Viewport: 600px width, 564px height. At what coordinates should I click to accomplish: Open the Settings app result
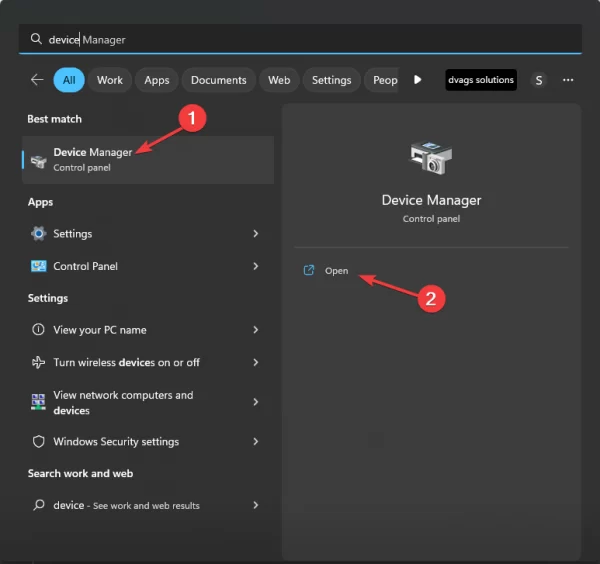click(148, 233)
